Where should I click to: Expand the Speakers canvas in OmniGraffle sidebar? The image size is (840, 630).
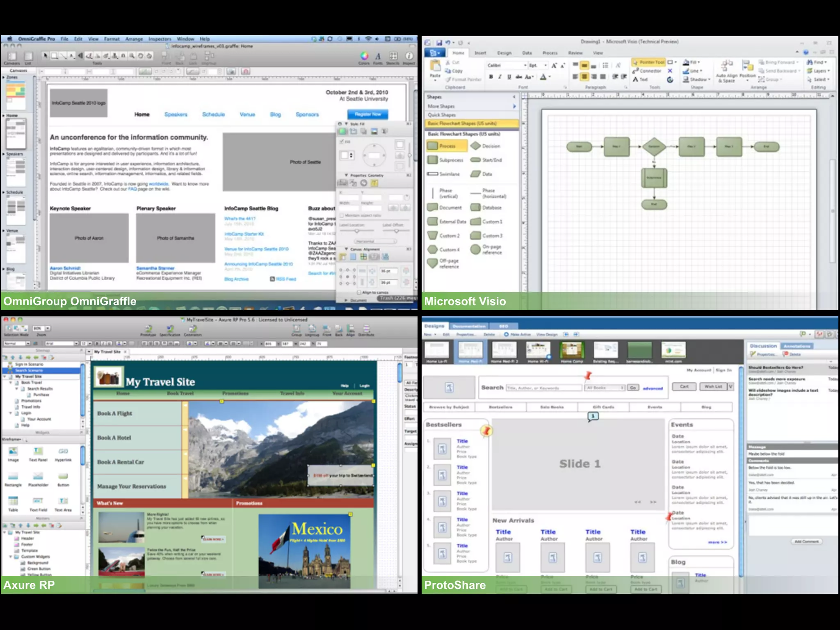[x=4, y=154]
